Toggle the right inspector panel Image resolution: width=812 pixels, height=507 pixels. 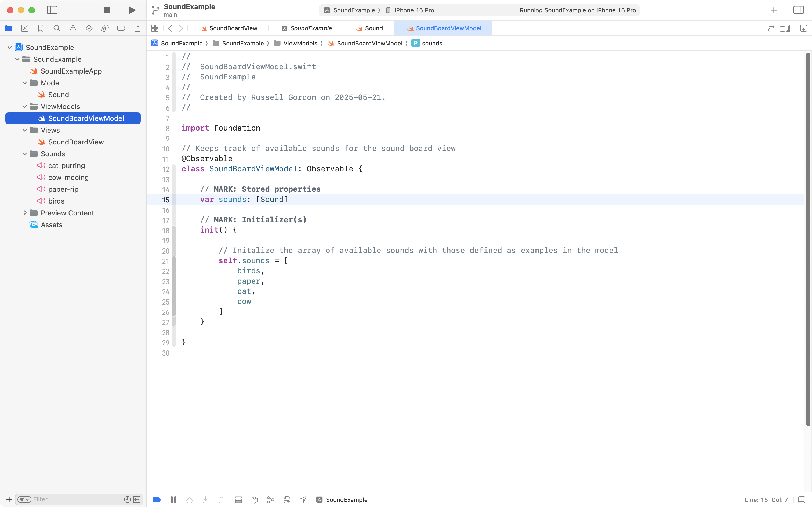[798, 10]
